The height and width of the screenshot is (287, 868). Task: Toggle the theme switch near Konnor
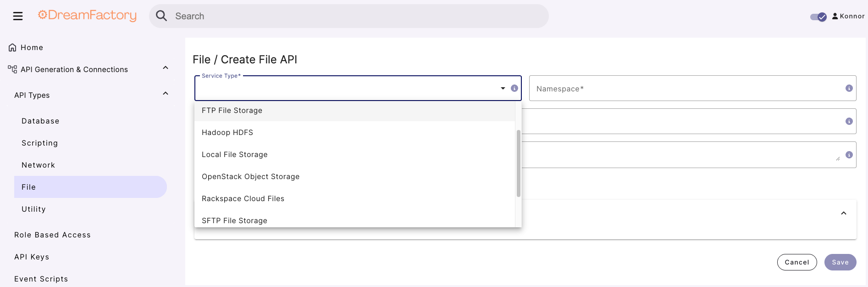[818, 17]
